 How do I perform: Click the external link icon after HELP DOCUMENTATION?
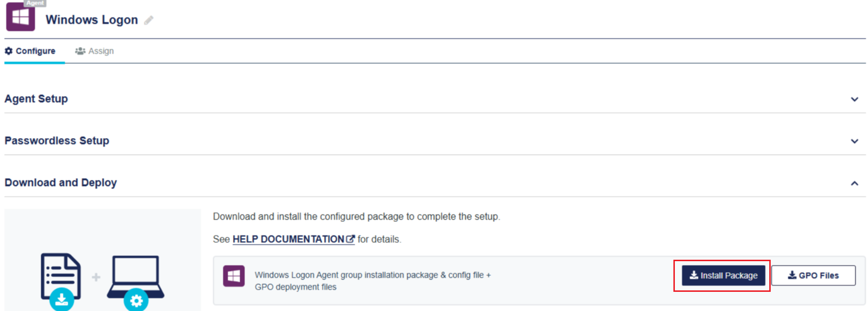pos(350,239)
